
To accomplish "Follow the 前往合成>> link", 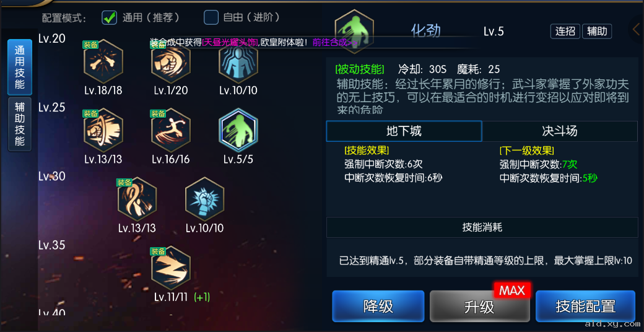I will point(335,42).
